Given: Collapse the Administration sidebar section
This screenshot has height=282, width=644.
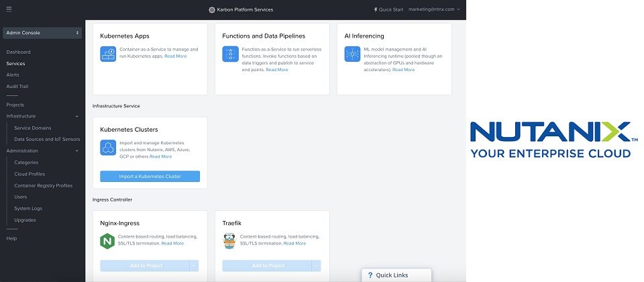Looking at the screenshot, I should click(76, 151).
